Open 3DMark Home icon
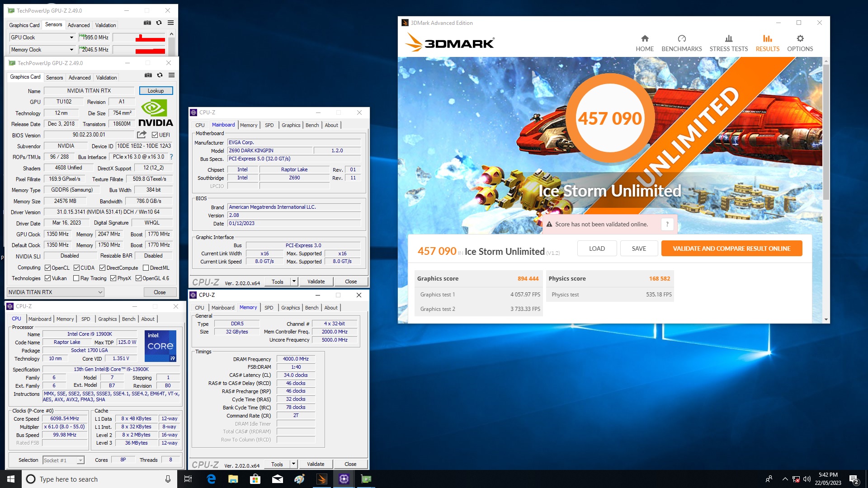 (x=645, y=38)
